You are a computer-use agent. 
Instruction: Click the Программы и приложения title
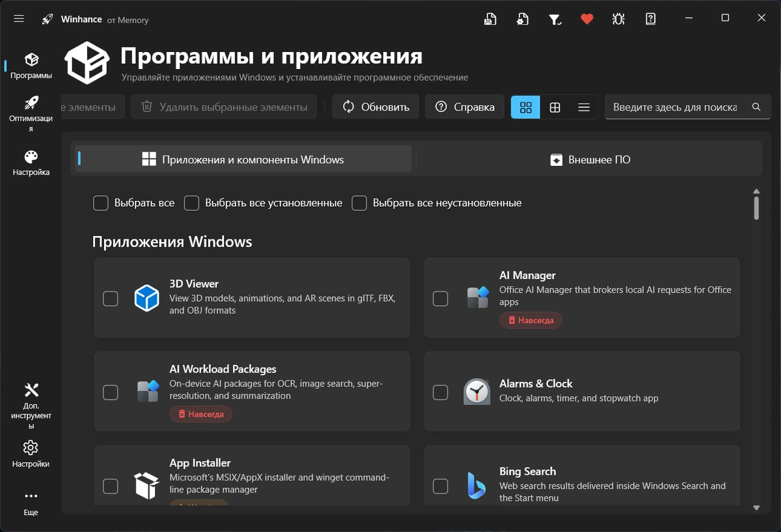(x=271, y=56)
